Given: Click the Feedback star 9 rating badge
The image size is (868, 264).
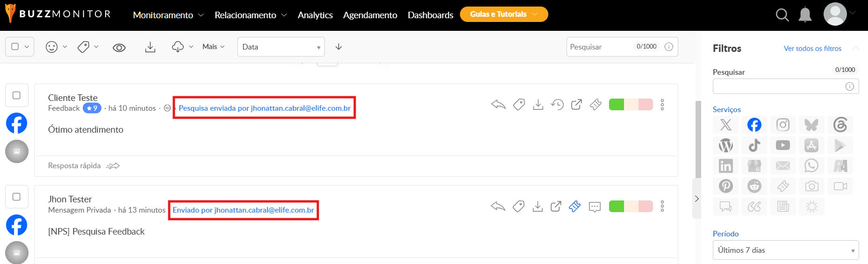Looking at the screenshot, I should point(92,108).
